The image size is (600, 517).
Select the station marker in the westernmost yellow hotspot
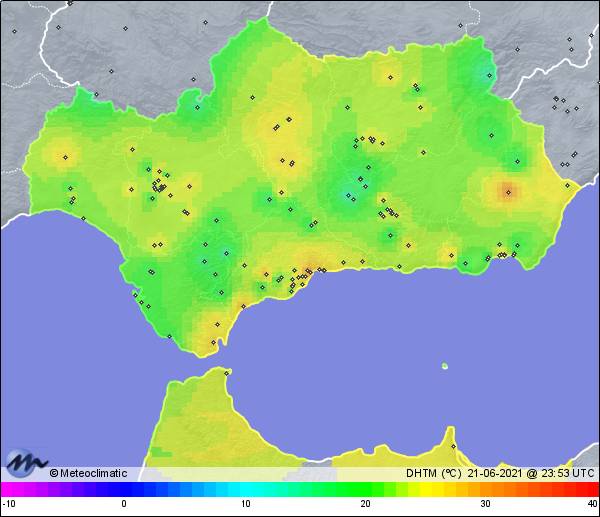[65, 157]
